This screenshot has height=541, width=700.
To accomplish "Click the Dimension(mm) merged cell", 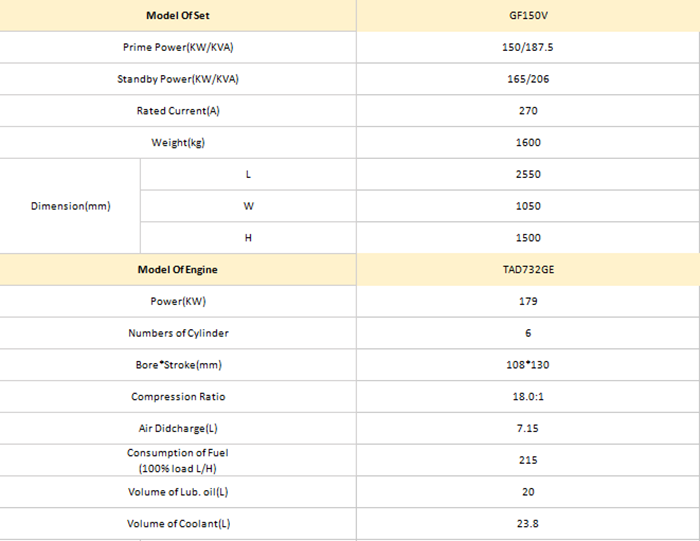I will (x=70, y=206).
